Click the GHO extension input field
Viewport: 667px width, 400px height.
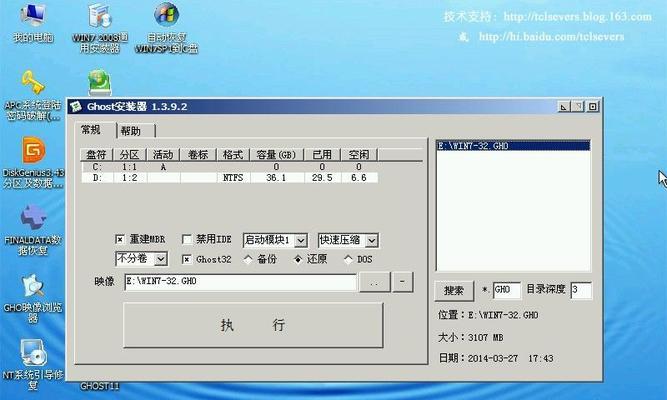506,290
